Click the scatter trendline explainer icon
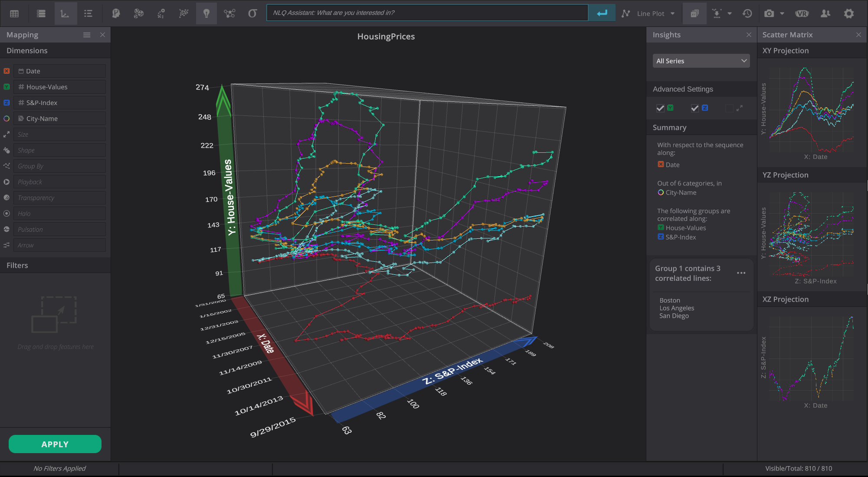This screenshot has width=868, height=477. tap(183, 13)
